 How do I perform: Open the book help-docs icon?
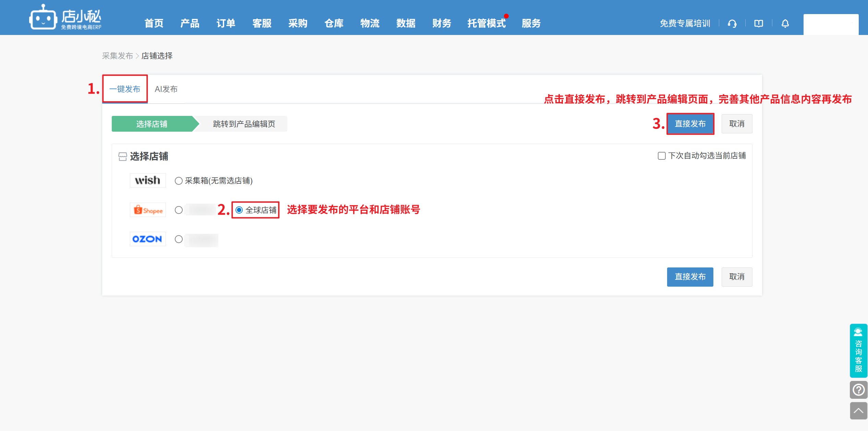coord(758,24)
